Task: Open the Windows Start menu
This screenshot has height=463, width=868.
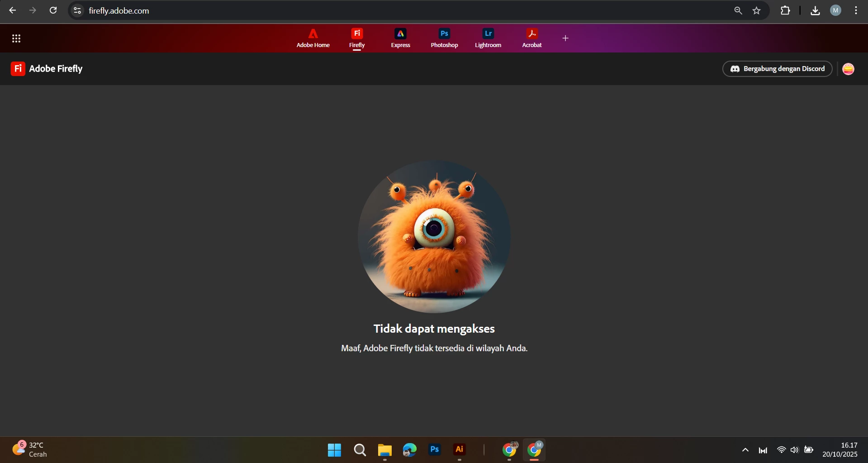Action: 335,450
